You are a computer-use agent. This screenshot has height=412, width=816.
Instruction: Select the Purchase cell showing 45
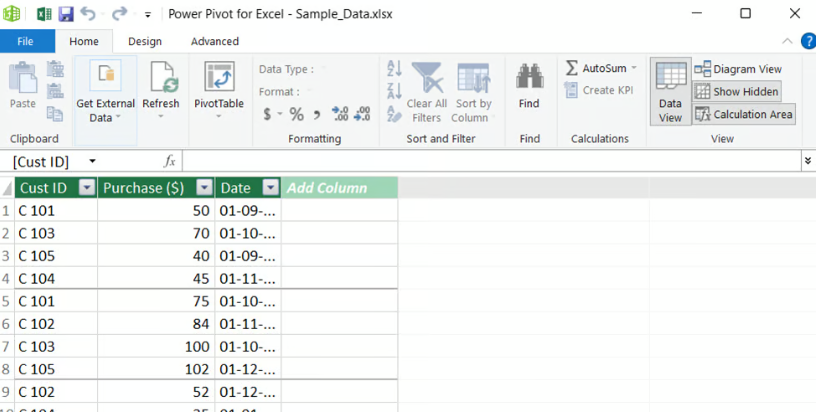pos(156,278)
